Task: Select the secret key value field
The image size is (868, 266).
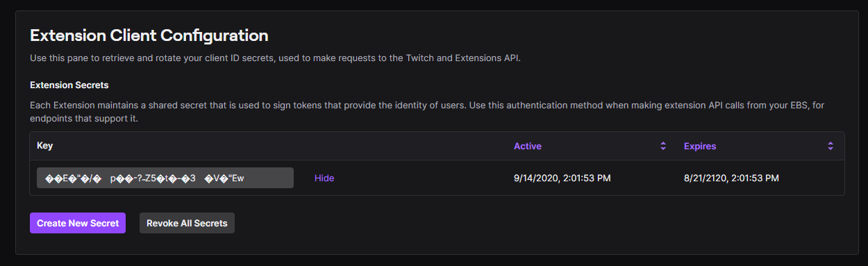Action: pyautogui.click(x=165, y=178)
